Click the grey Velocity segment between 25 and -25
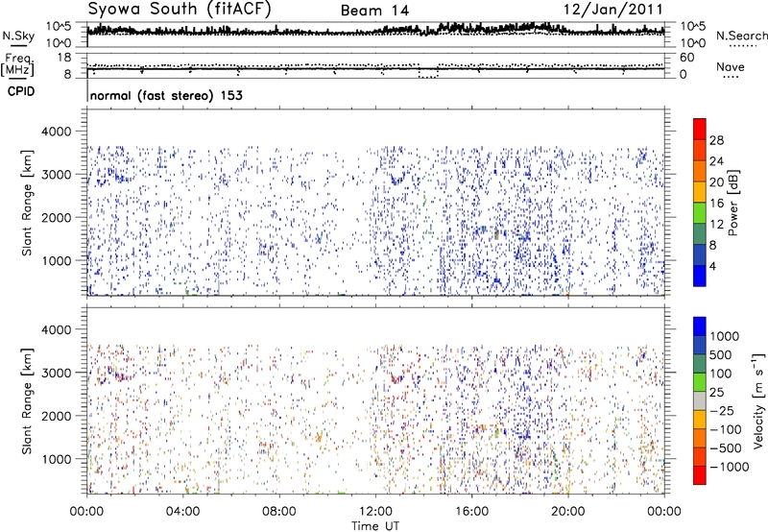The width and height of the screenshot is (768, 532). click(x=700, y=400)
